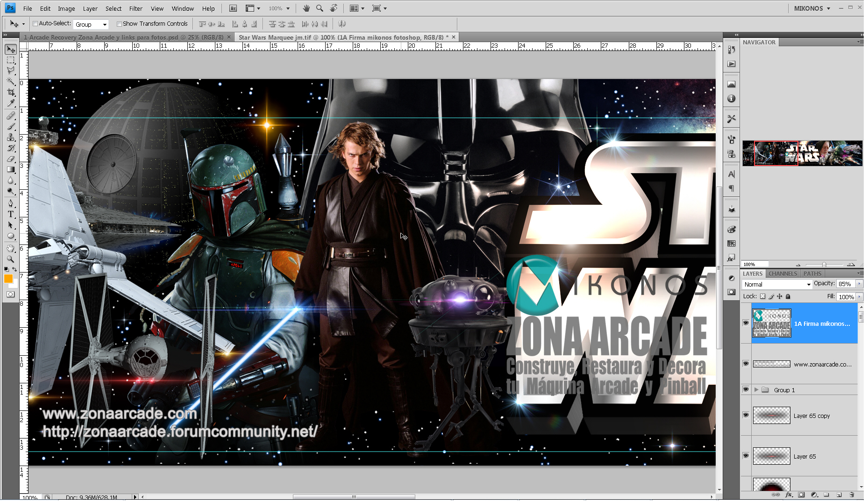This screenshot has width=868, height=503.
Task: Select the Pen tool
Action: pos(11,203)
